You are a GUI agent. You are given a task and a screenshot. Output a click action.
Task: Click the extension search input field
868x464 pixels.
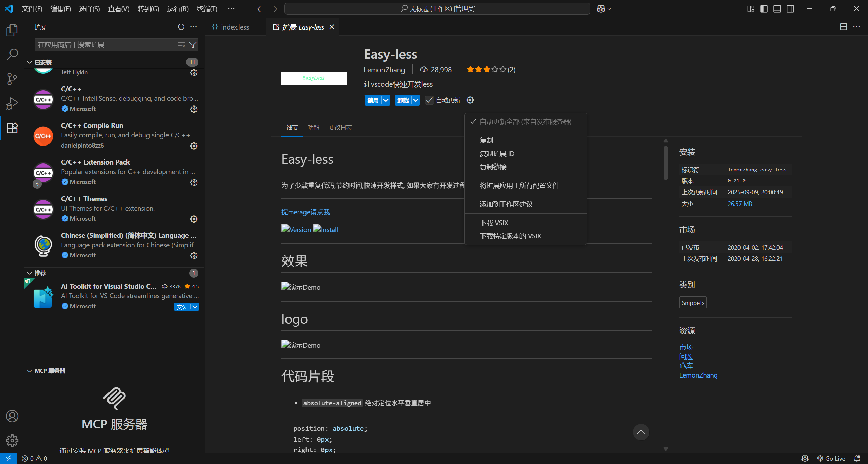click(105, 45)
